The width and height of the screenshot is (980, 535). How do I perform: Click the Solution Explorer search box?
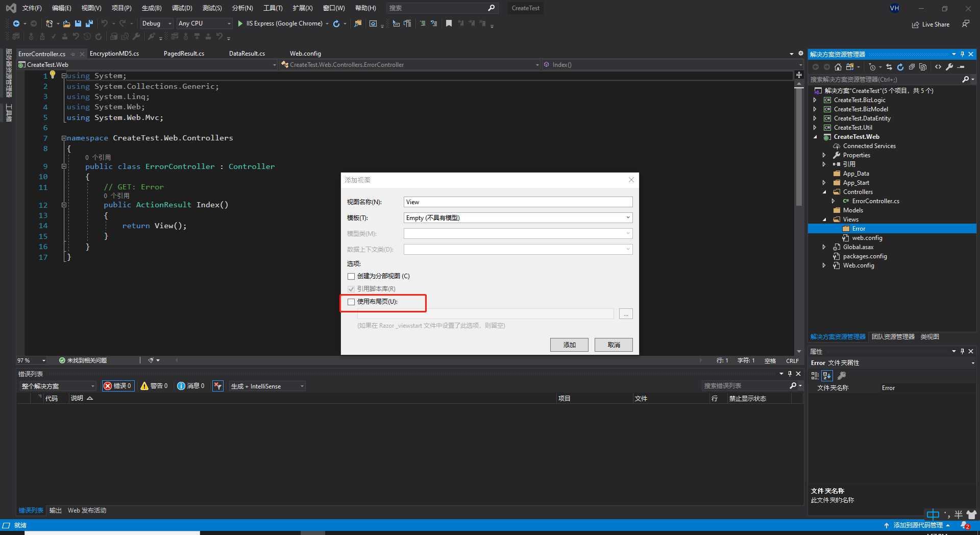(x=885, y=80)
